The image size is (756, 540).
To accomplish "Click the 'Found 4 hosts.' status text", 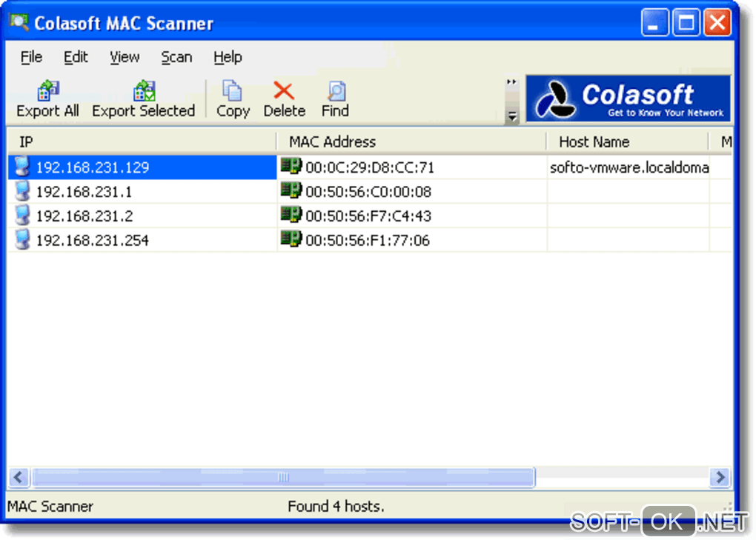I will tap(336, 506).
